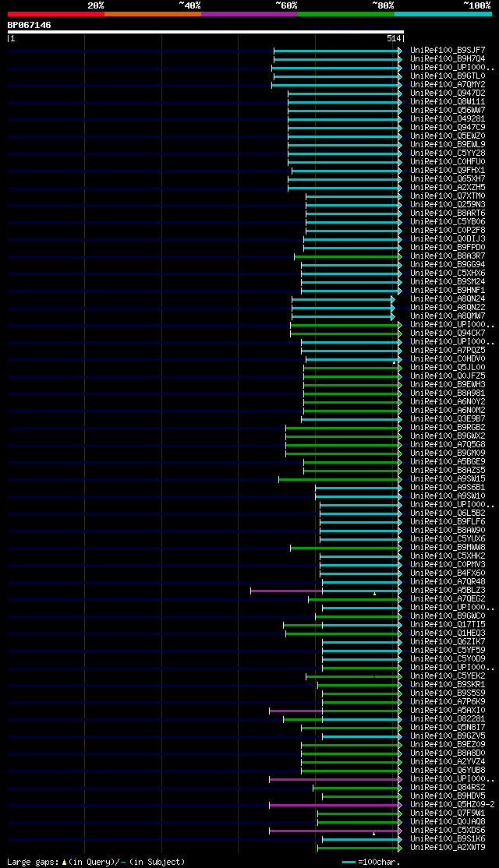Image resolution: width=499 pixels, height=868 pixels.
Task: Select the UniRef100_A2XWT9 label
Action: 448,848
